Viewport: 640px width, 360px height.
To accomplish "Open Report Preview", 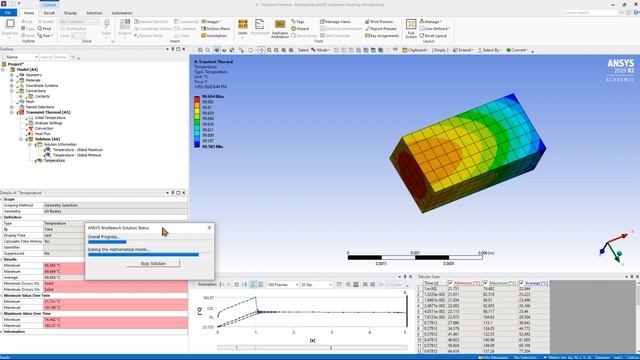I will (x=380, y=29).
